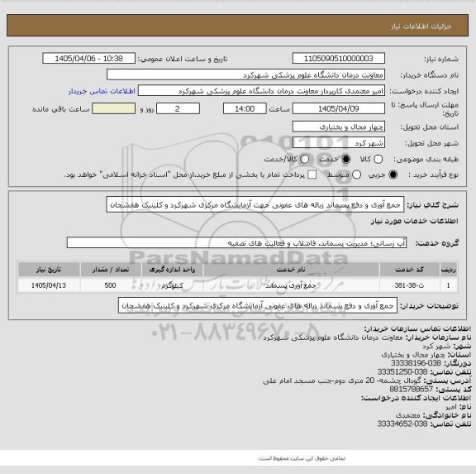Click the buyer explanations text field
Viewport: 476px width, 474px height.
point(258,305)
